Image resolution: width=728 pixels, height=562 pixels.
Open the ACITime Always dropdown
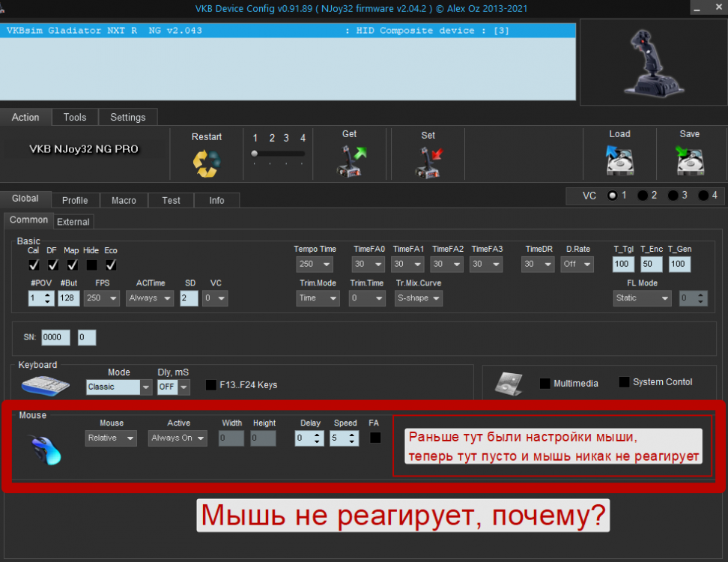(x=150, y=298)
